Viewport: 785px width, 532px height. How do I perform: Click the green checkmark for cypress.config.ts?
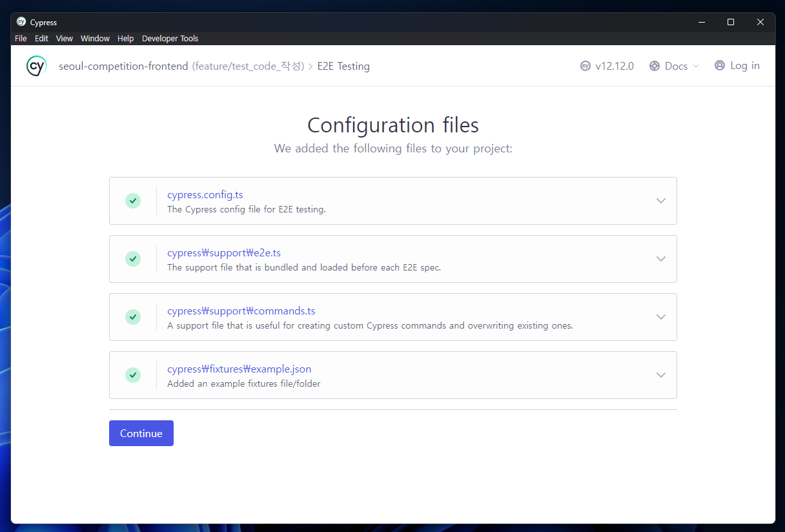coord(133,201)
